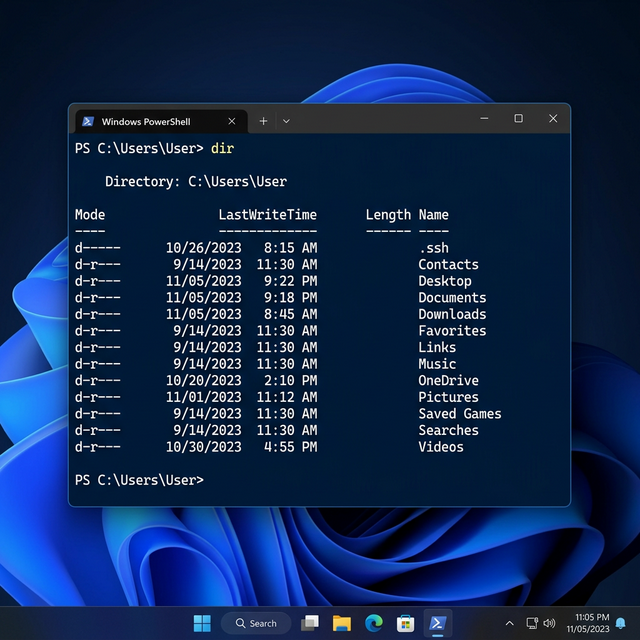Click the '10/20/2023' date in OneDrive row
The width and height of the screenshot is (640, 640).
[204, 380]
